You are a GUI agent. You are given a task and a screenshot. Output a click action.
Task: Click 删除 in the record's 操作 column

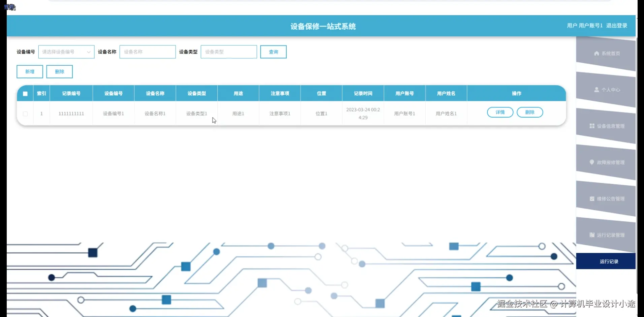(529, 112)
